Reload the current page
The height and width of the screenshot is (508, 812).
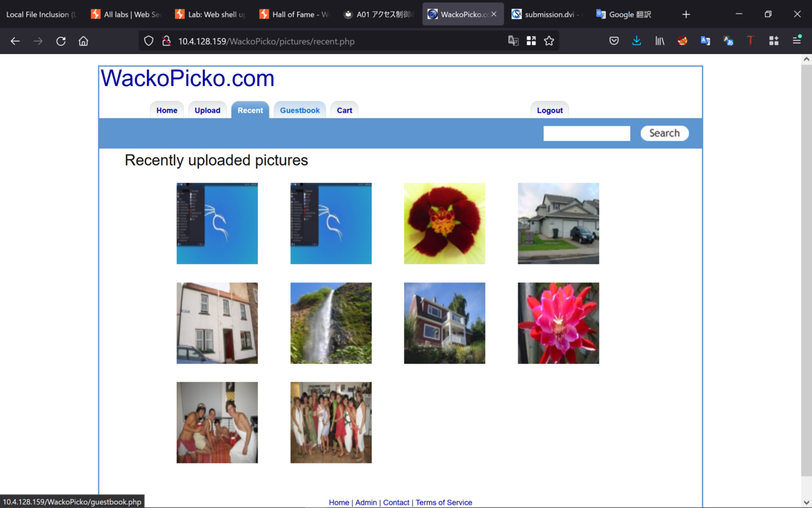tap(61, 41)
